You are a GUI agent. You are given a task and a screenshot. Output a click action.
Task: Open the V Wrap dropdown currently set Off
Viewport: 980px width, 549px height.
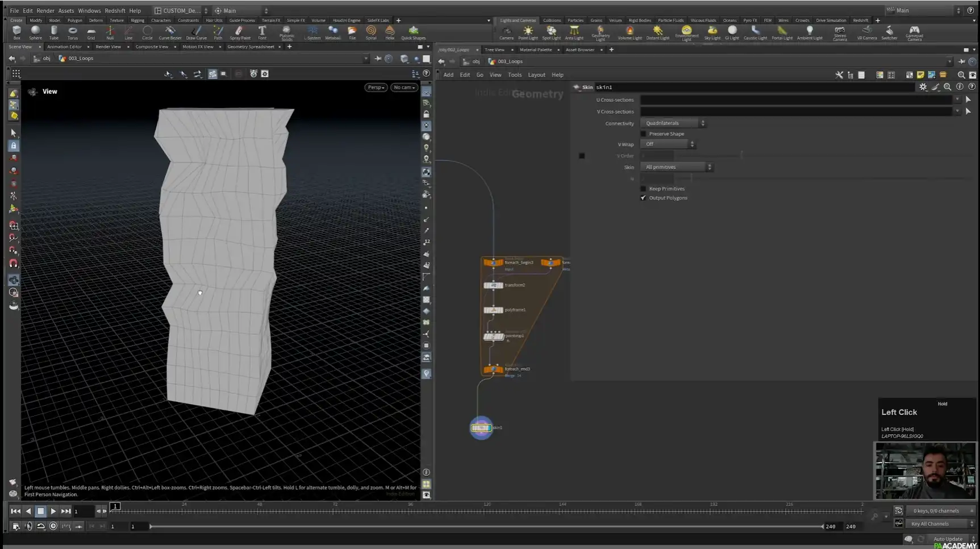pyautogui.click(x=668, y=144)
